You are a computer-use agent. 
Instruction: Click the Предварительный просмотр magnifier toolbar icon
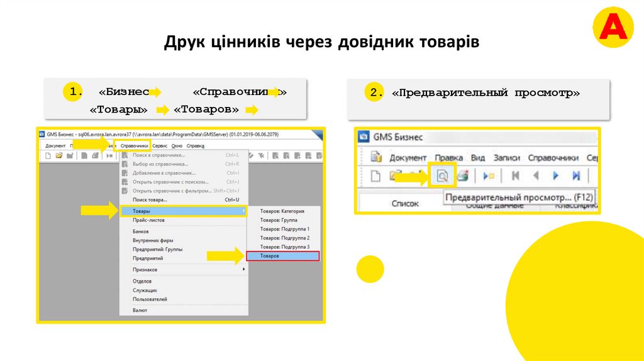coord(442,176)
